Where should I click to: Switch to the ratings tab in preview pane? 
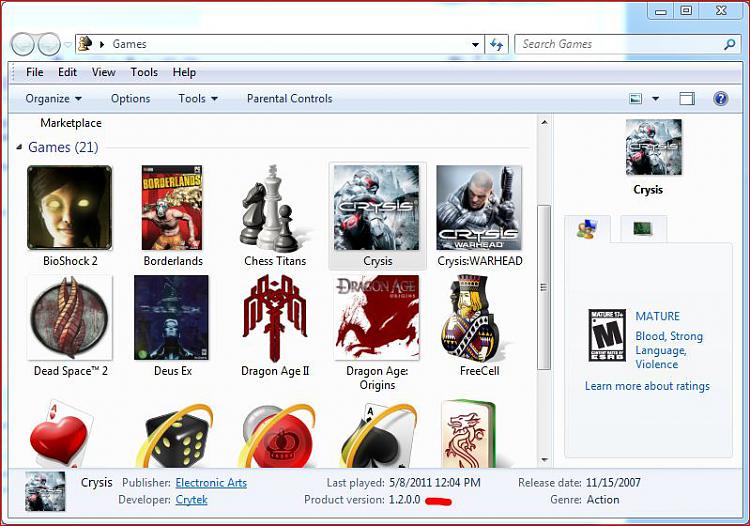tap(587, 229)
